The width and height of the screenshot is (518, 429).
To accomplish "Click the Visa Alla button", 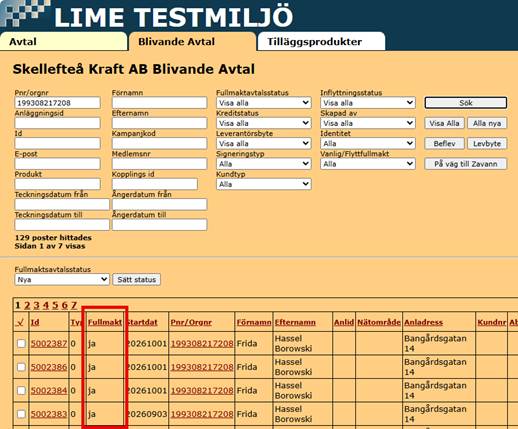I will pos(444,123).
